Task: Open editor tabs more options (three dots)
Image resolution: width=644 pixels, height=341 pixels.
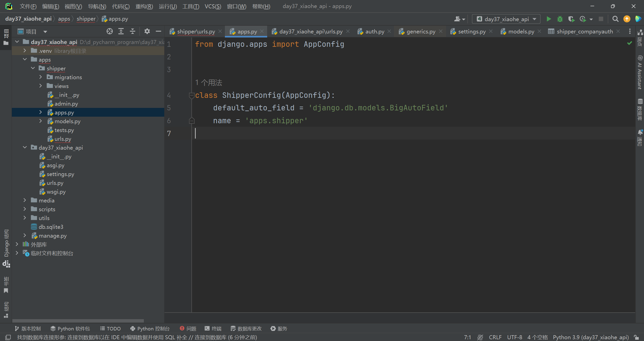Action: point(630,31)
